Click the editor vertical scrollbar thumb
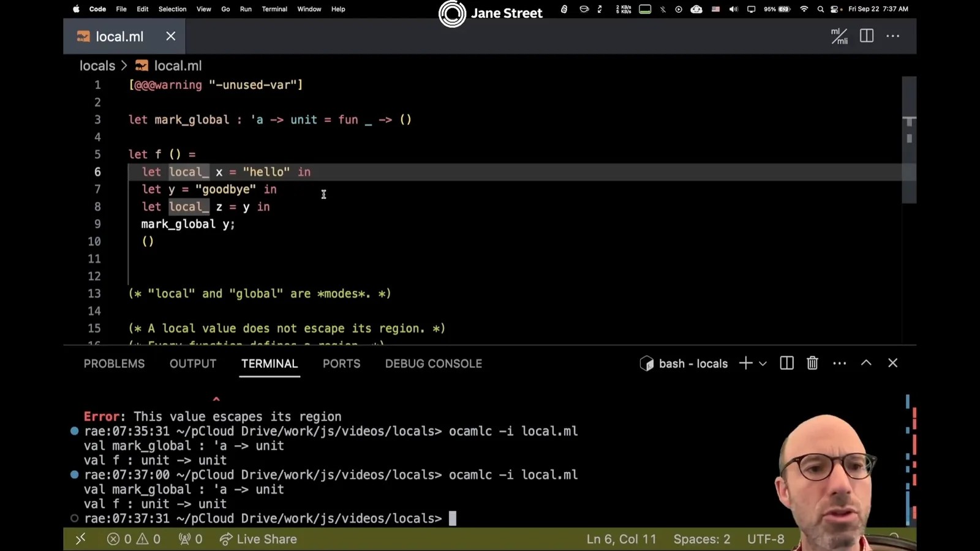The height and width of the screenshot is (551, 980). coord(909,140)
